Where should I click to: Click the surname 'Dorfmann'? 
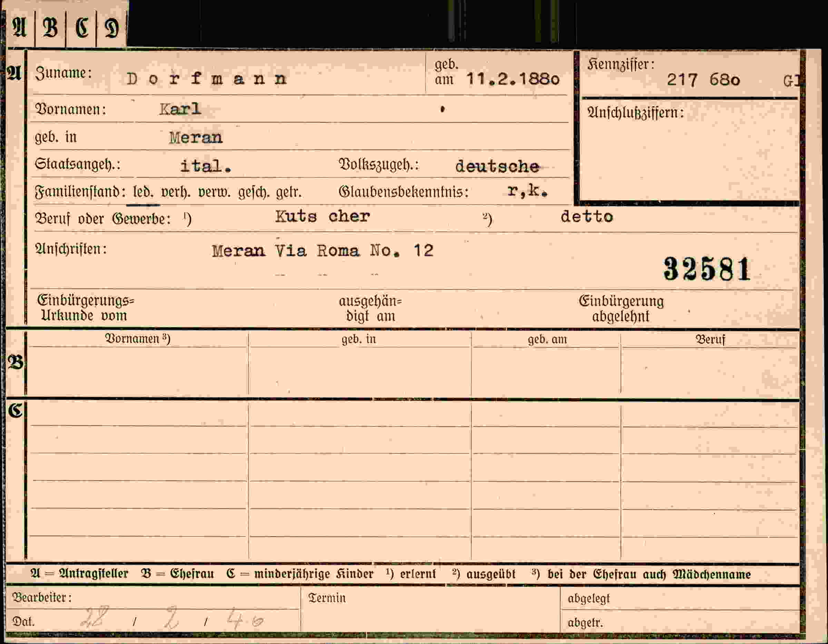(x=207, y=79)
